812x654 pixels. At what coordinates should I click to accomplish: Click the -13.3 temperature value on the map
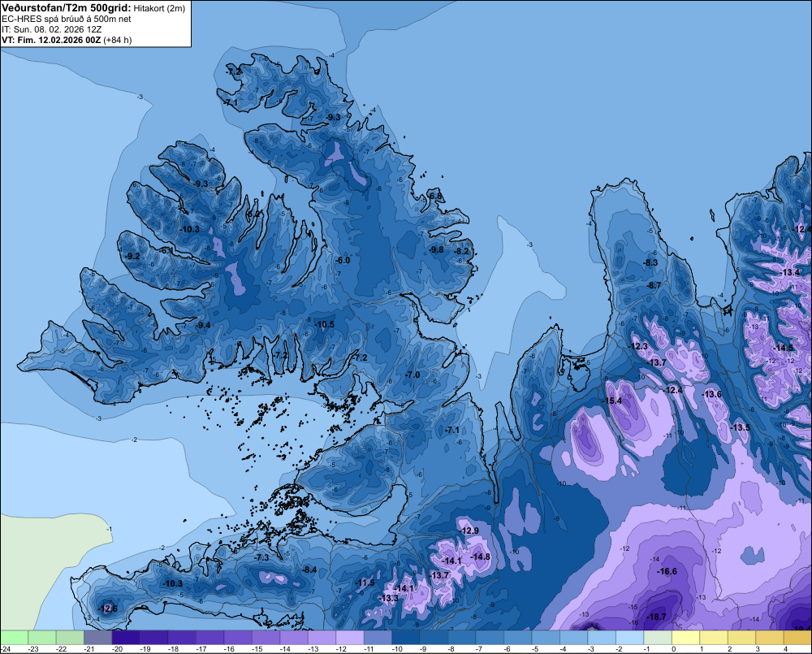389,598
